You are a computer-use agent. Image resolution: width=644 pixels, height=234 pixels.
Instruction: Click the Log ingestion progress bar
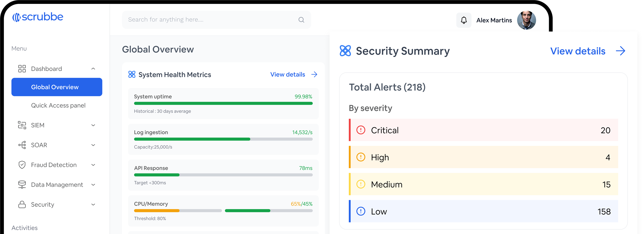point(223,139)
